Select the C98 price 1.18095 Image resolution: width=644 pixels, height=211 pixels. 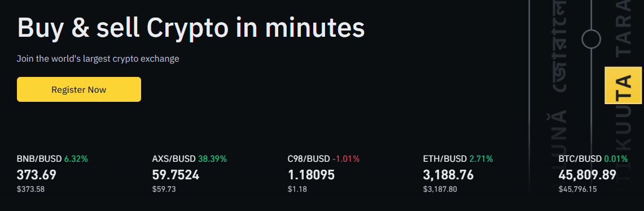[311, 175]
